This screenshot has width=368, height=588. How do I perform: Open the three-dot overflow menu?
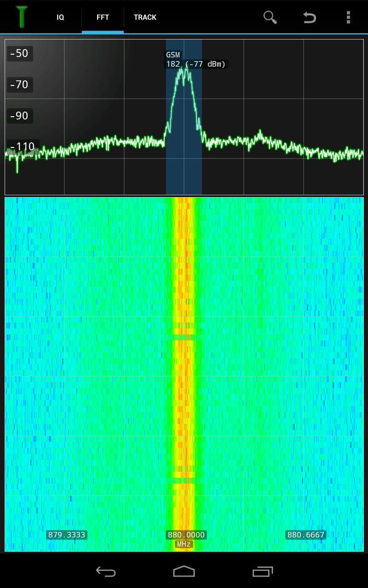coord(348,17)
